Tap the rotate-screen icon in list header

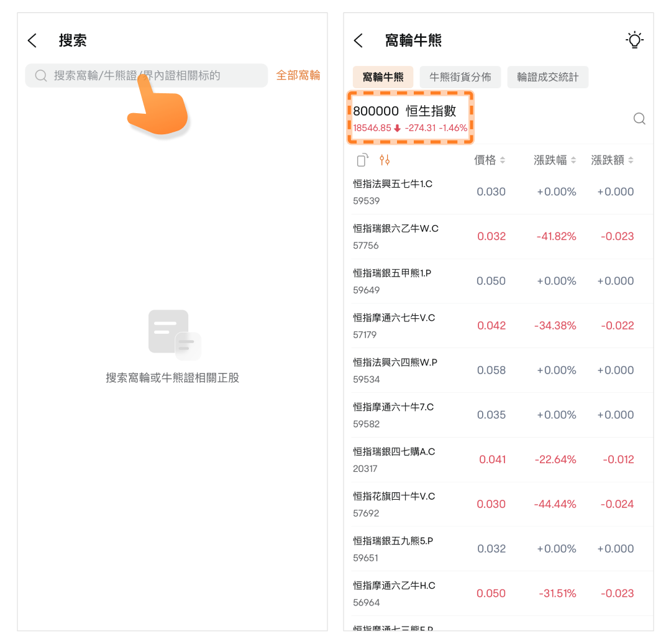tap(363, 160)
